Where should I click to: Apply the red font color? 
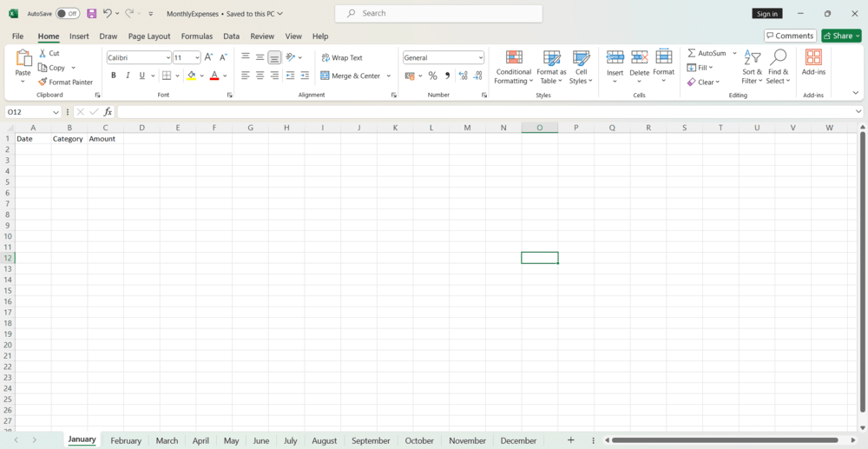tap(214, 76)
